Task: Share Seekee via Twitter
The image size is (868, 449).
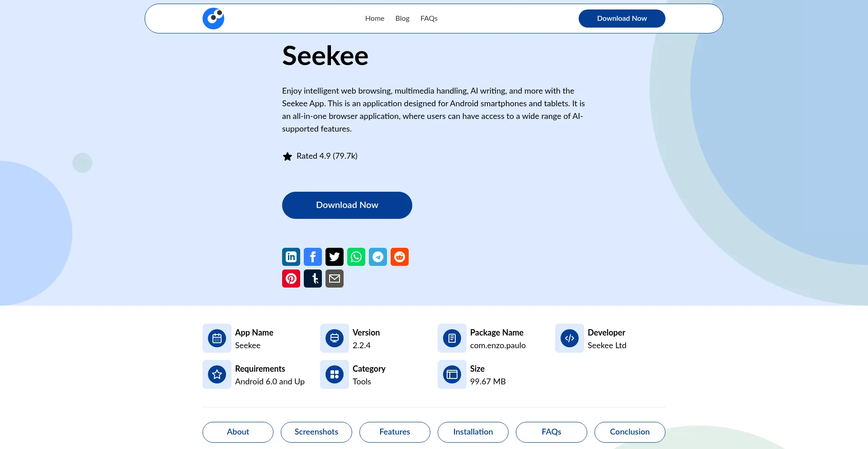Action: point(334,256)
